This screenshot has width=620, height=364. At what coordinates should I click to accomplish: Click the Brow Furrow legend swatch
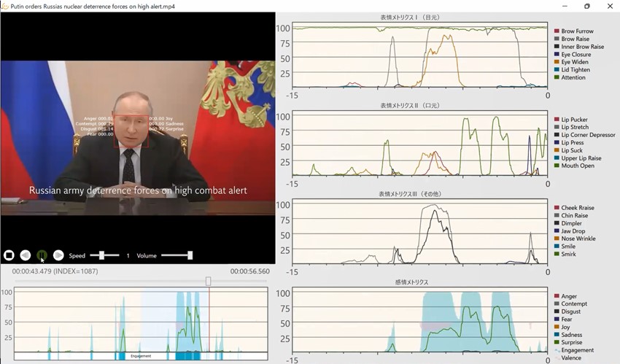[x=557, y=31]
